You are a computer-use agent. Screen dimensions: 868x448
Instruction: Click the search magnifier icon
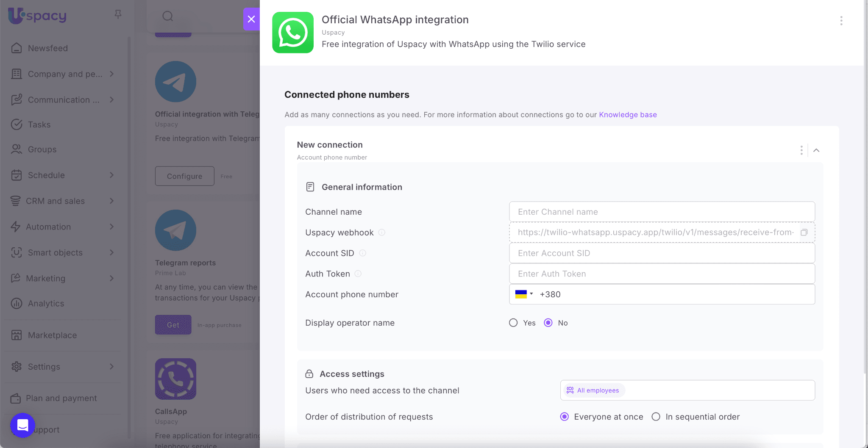coord(168,17)
